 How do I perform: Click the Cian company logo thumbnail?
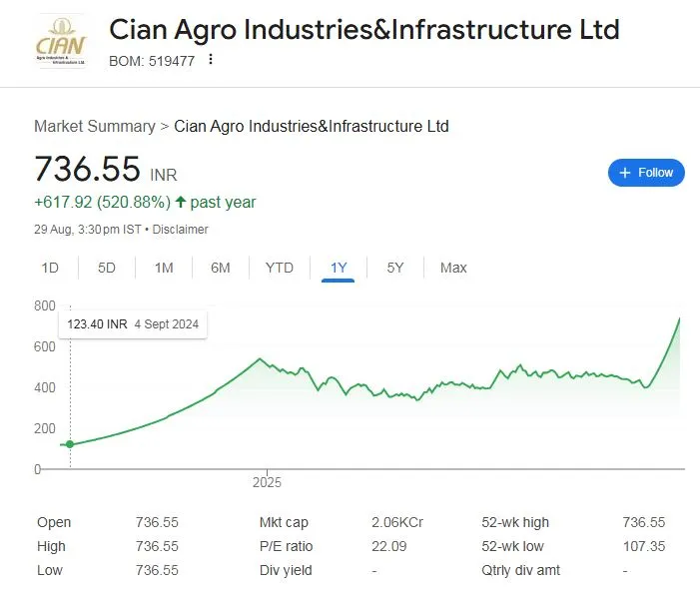pyautogui.click(x=60, y=42)
